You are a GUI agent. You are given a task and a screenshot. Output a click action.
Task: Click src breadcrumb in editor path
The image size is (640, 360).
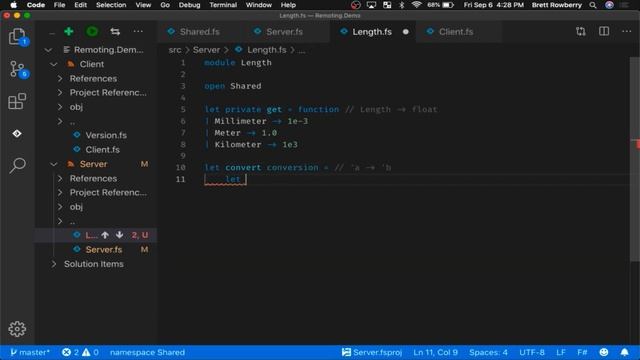click(175, 50)
